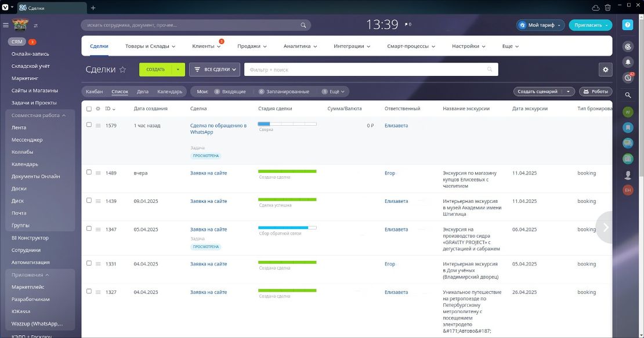Open a new browser tab with plus
Screen dimensions: 644x338
93,8
